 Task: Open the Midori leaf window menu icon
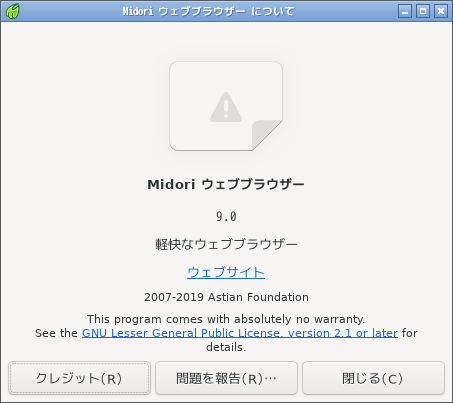[x=12, y=11]
